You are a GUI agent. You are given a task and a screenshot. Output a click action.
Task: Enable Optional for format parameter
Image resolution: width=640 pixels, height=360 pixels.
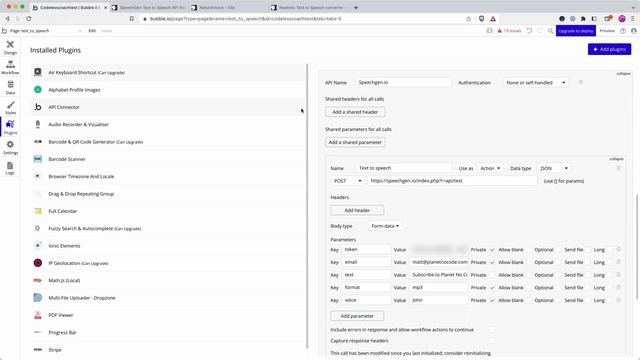coord(558,287)
